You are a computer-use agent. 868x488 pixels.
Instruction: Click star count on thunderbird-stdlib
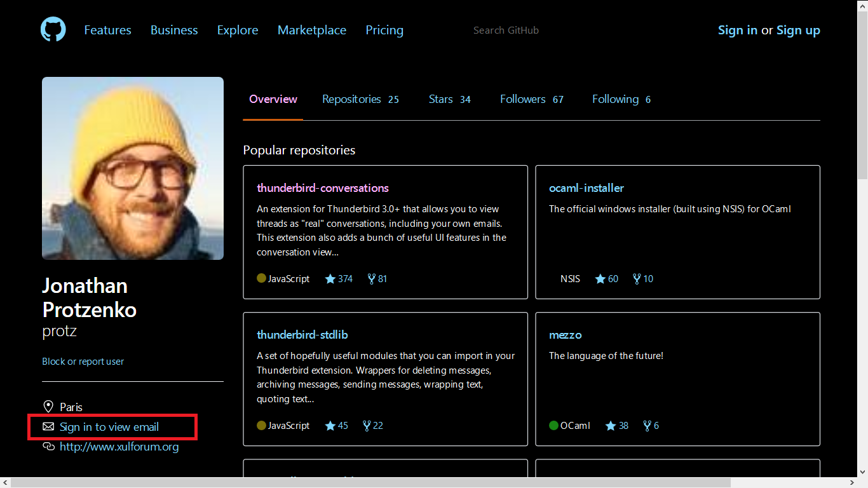pos(337,426)
